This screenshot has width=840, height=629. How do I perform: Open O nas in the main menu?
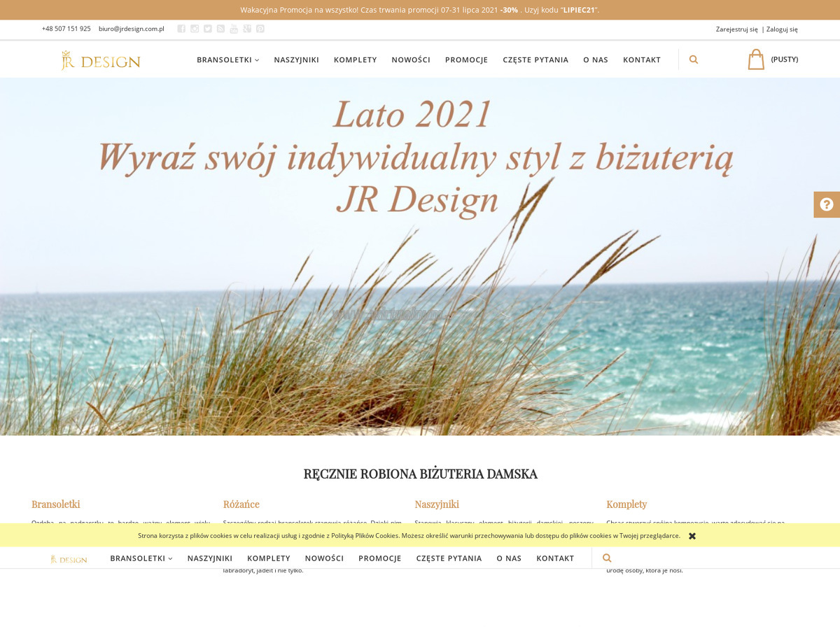pos(596,60)
